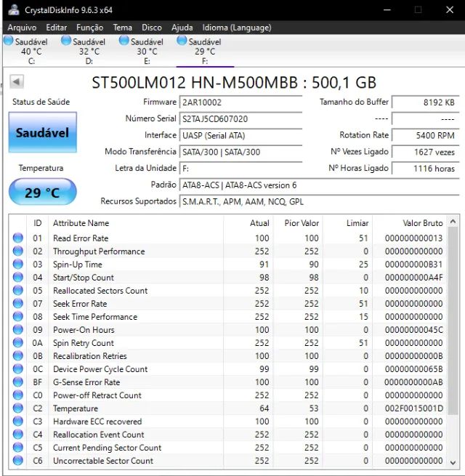Click the Limiar column header

(347, 223)
